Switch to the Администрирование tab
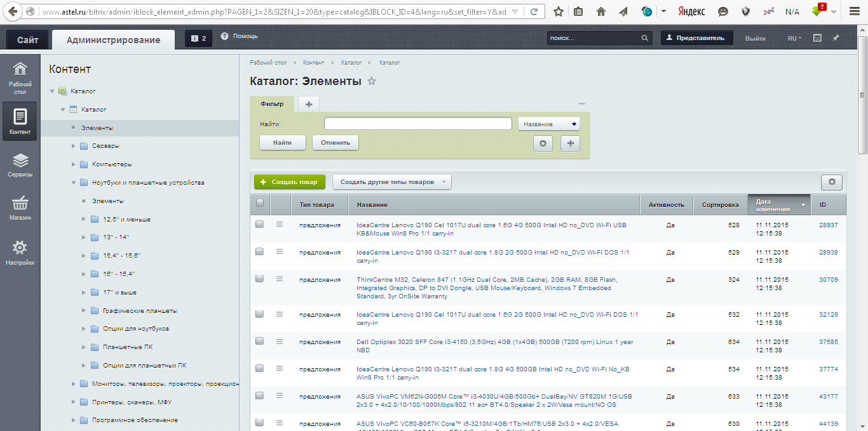868x431 pixels. (x=114, y=39)
